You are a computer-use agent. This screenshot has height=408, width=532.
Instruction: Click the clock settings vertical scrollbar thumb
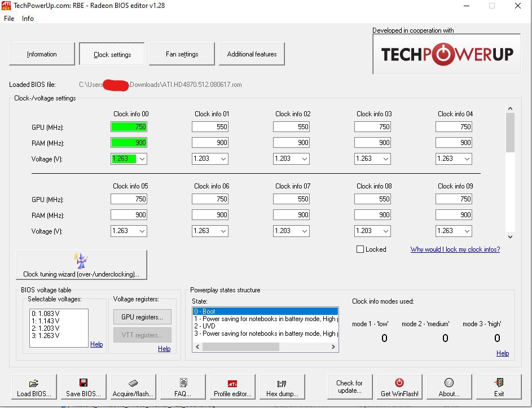tap(510, 133)
